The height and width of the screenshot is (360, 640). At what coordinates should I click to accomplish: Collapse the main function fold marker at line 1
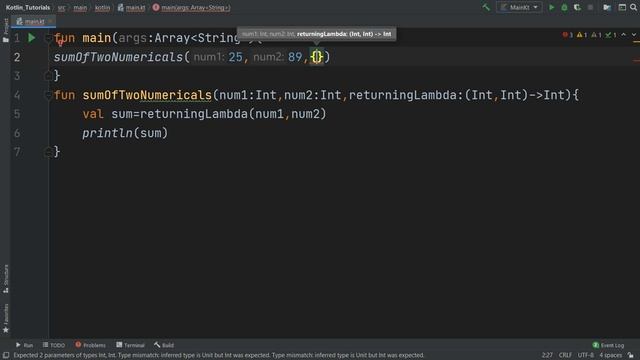[48, 38]
